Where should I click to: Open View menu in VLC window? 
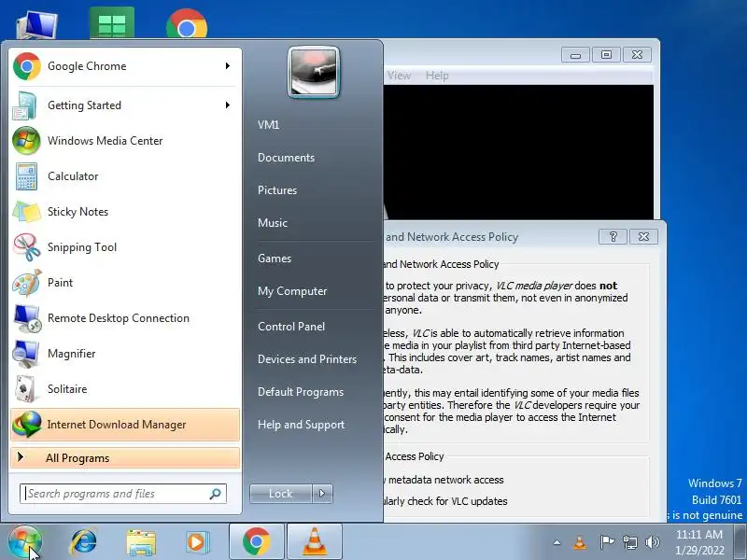(x=400, y=76)
